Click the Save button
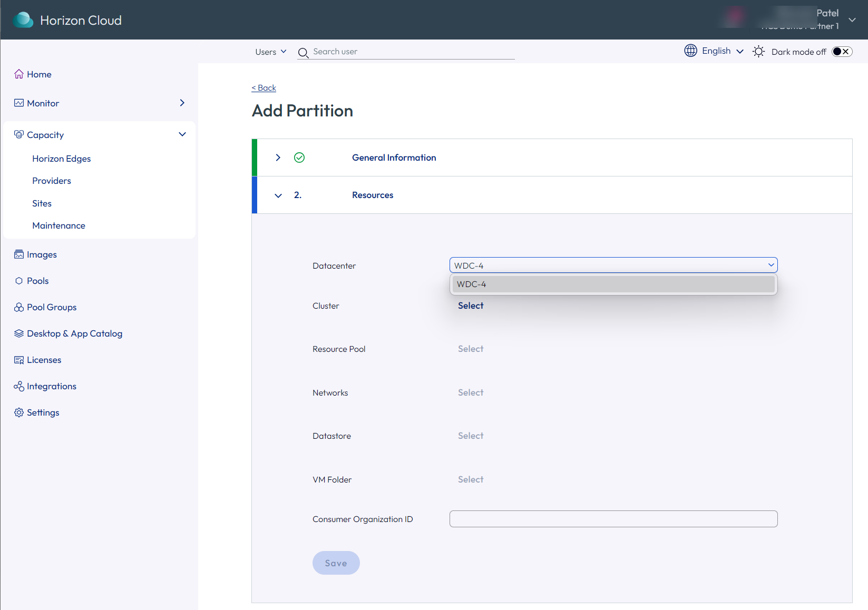Viewport: 868px width, 610px height. tap(336, 563)
